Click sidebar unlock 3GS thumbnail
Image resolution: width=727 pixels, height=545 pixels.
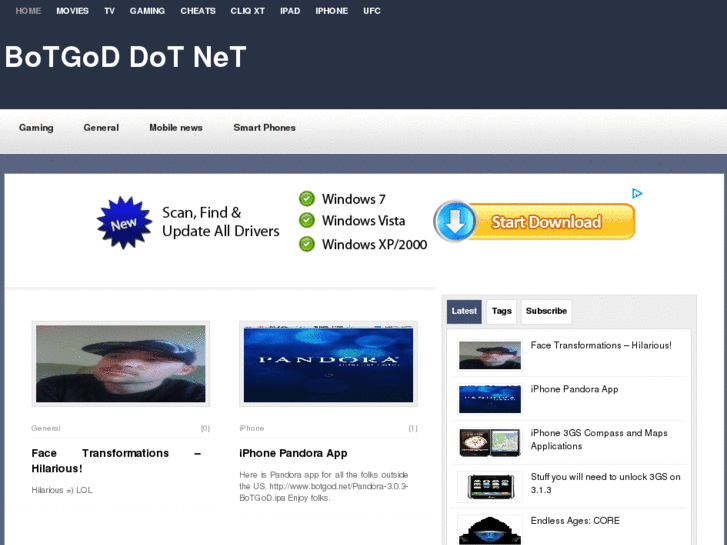pyautogui.click(x=490, y=487)
